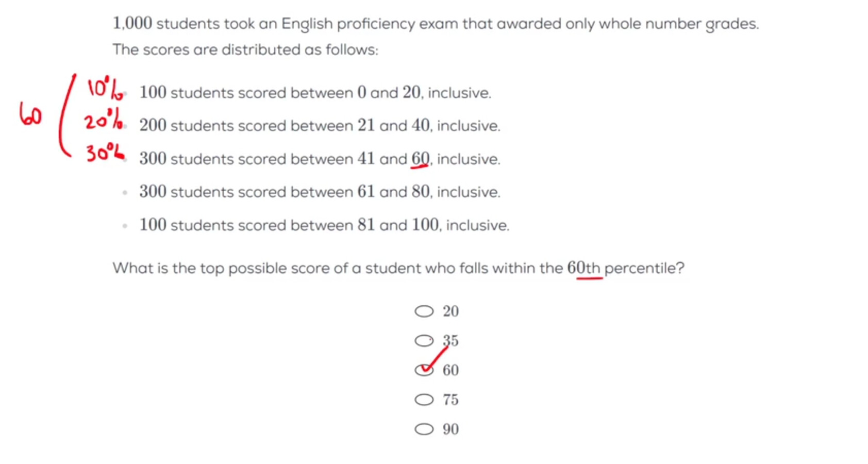Image resolution: width=868 pixels, height=464 pixels.
Task: Click the handwritten red "30%" annotation
Action: click(x=105, y=153)
